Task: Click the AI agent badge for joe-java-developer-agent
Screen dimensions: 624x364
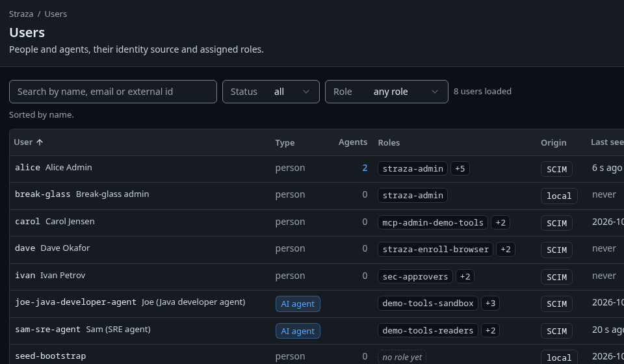Action: pos(298,304)
